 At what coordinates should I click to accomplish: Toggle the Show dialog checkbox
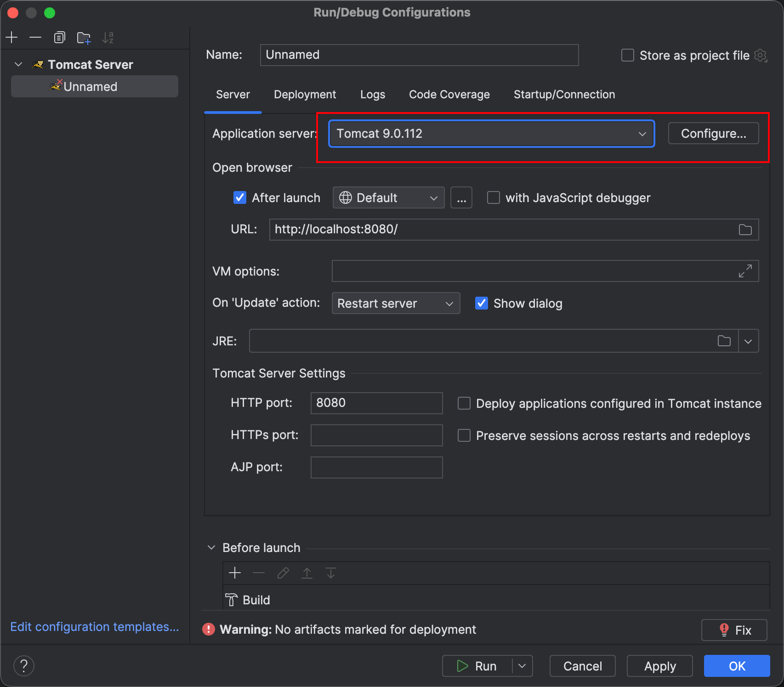tap(482, 303)
